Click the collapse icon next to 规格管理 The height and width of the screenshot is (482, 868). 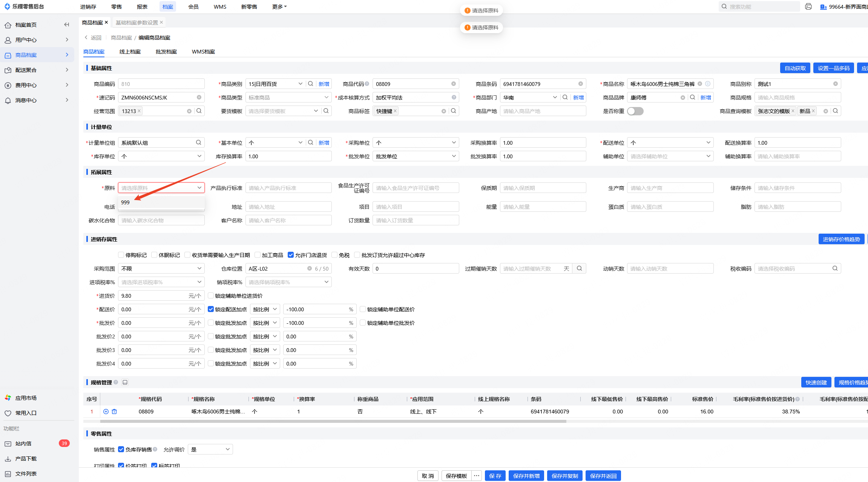pyautogui.click(x=125, y=382)
